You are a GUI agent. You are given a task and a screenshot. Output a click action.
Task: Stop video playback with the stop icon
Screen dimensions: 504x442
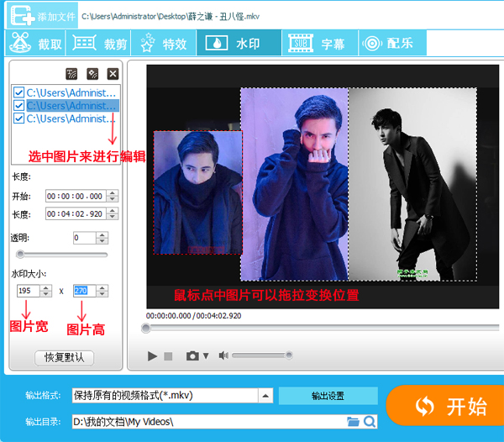(168, 356)
